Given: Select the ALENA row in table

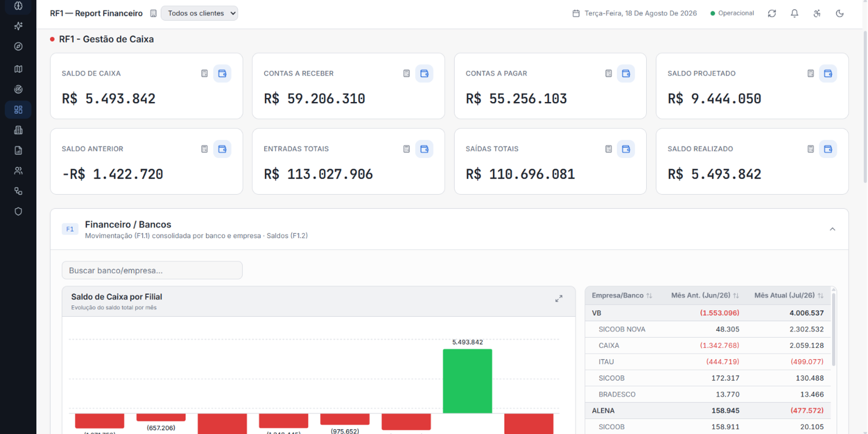Looking at the screenshot, I should point(708,411).
